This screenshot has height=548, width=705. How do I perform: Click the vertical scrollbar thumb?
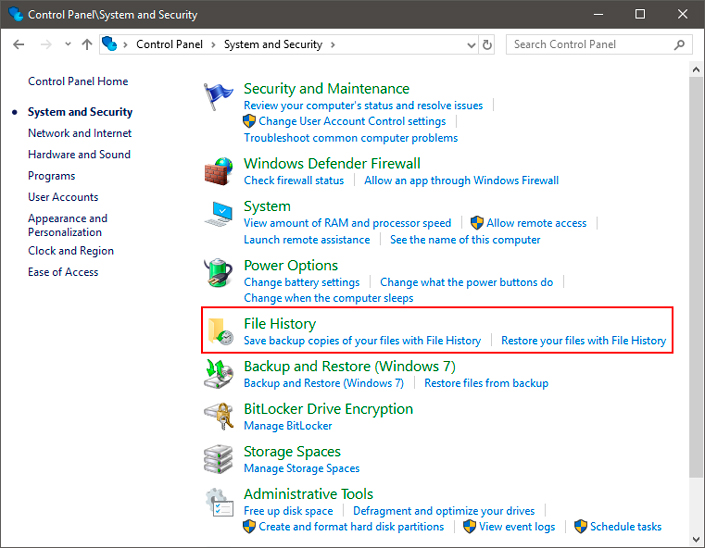pyautogui.click(x=696, y=276)
